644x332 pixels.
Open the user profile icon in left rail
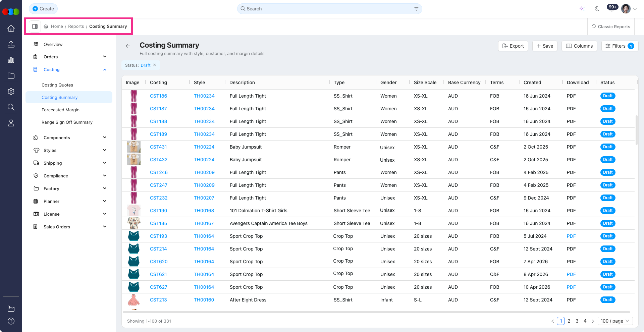11,123
